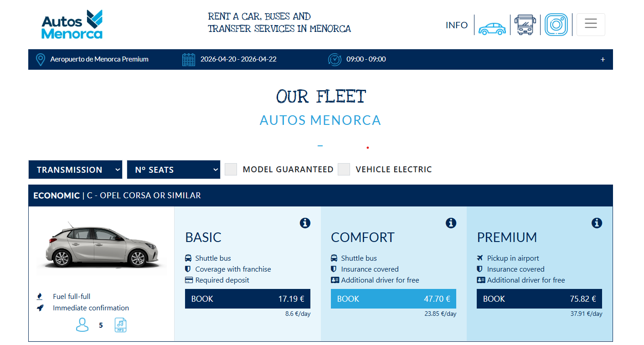Book the PREMIUM rate for 75.82 €
Screen dimensions: 644x345
(539, 299)
